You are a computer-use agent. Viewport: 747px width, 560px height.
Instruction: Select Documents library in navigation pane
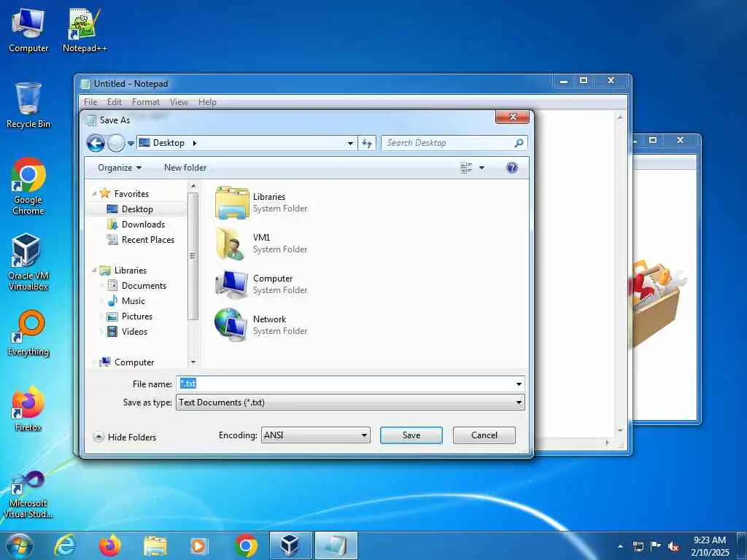click(x=144, y=286)
